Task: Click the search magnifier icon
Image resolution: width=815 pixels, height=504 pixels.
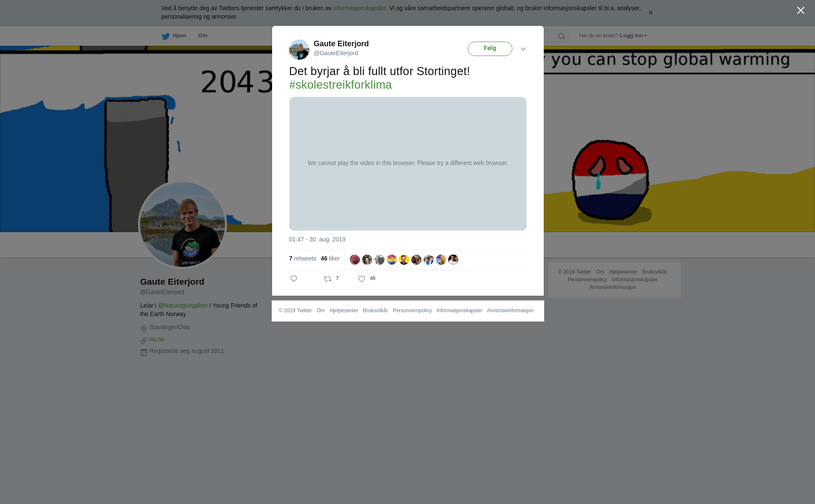Action: click(562, 36)
